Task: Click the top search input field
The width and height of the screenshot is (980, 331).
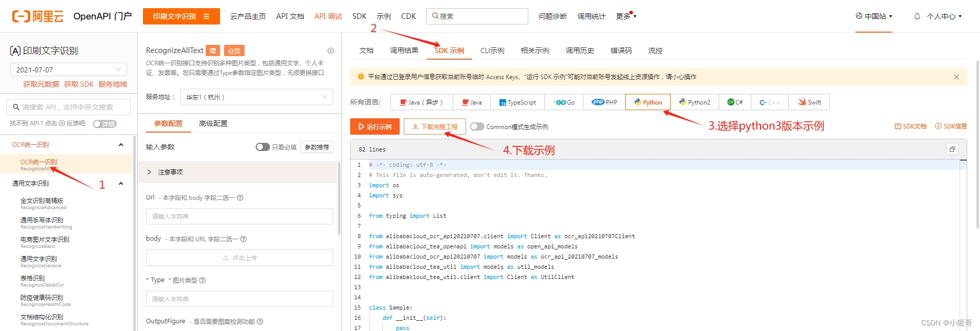Action: click(x=477, y=16)
